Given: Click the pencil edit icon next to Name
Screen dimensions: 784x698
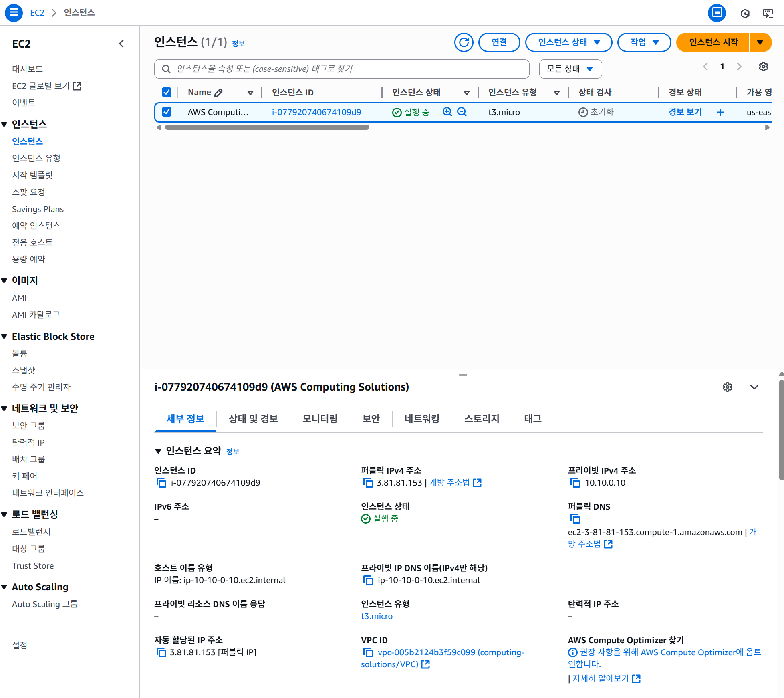Looking at the screenshot, I should click(x=218, y=93).
